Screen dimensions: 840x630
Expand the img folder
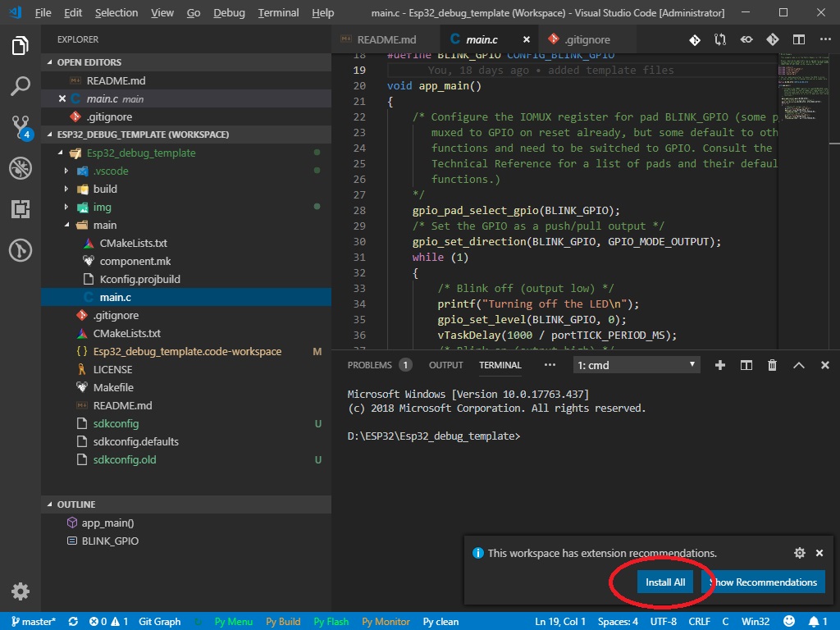click(66, 207)
